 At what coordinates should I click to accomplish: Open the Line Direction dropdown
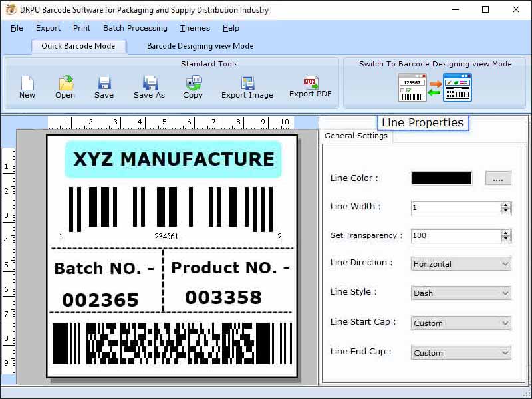click(x=460, y=264)
